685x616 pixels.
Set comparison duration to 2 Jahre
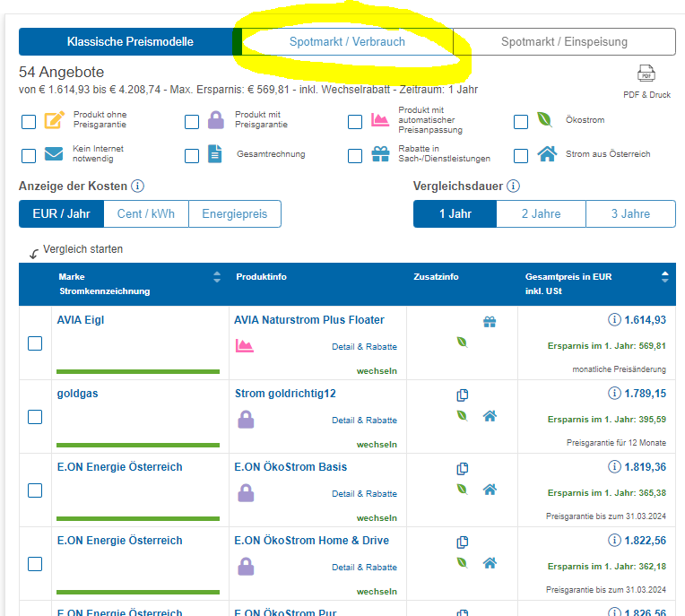pos(541,214)
